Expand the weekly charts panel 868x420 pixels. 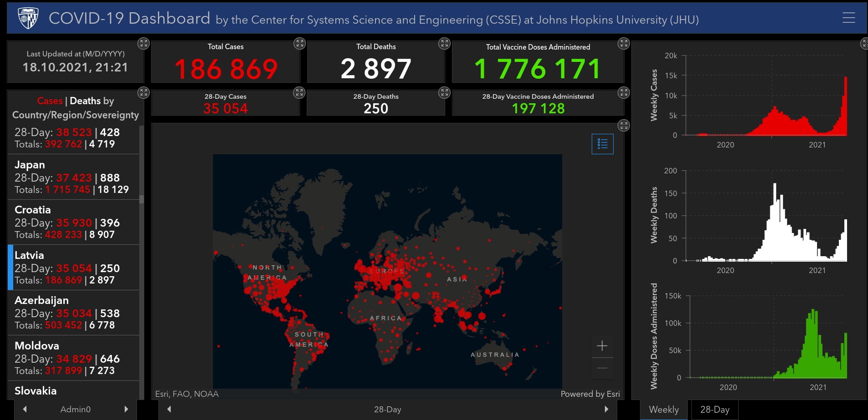[x=864, y=44]
